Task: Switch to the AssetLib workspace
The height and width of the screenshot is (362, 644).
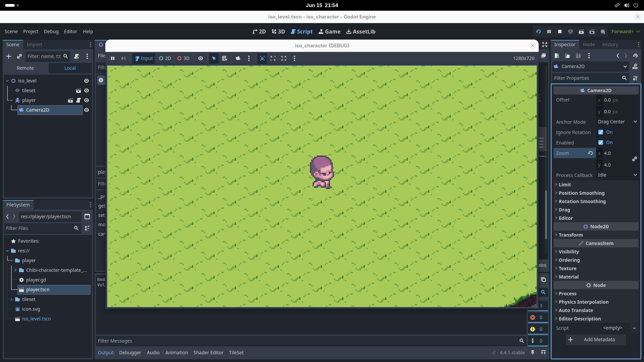Action: (x=361, y=32)
